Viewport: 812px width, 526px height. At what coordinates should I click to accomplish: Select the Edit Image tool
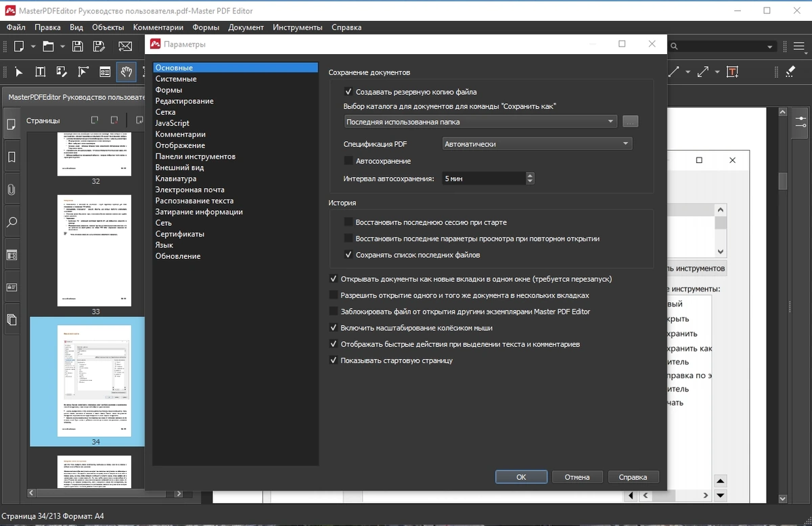pyautogui.click(x=62, y=71)
